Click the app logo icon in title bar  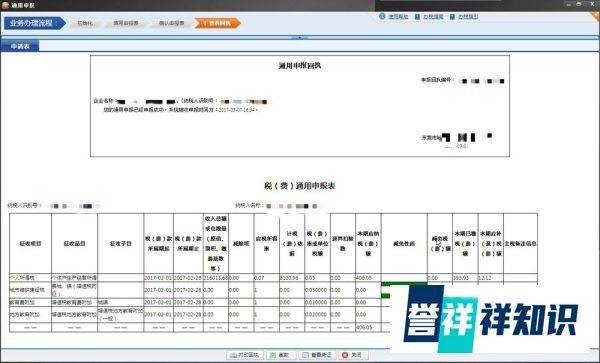[x=5, y=5]
